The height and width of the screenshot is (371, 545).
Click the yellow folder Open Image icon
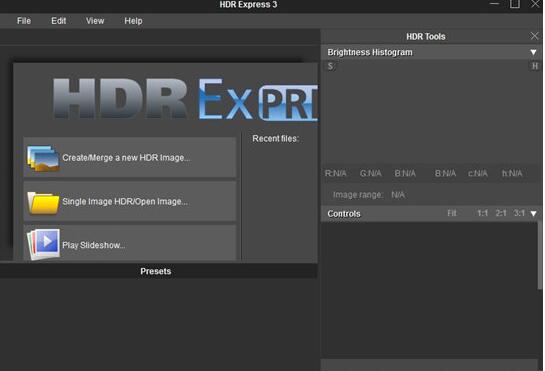click(43, 203)
